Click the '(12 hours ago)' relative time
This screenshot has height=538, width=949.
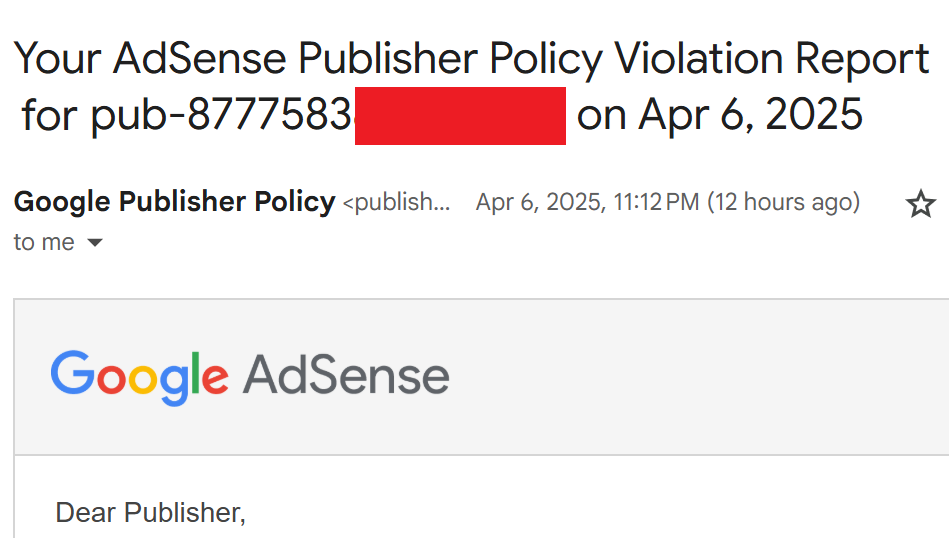click(x=784, y=202)
